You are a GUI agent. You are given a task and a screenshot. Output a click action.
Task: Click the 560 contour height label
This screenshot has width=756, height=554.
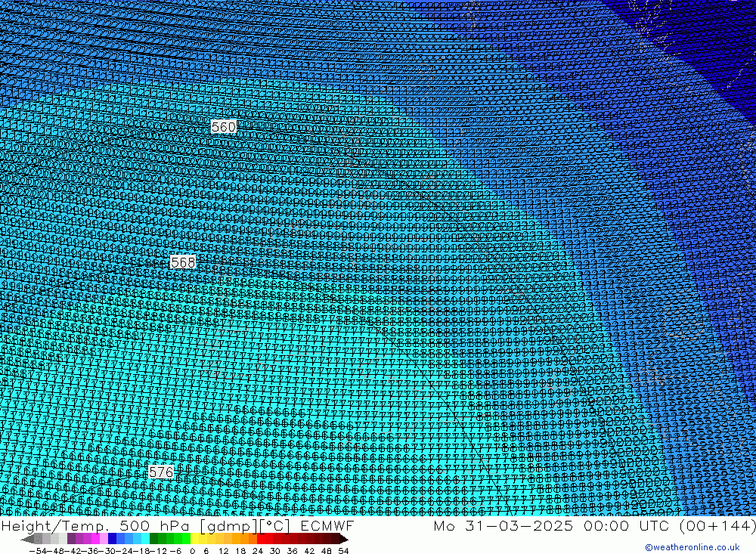[x=224, y=127]
